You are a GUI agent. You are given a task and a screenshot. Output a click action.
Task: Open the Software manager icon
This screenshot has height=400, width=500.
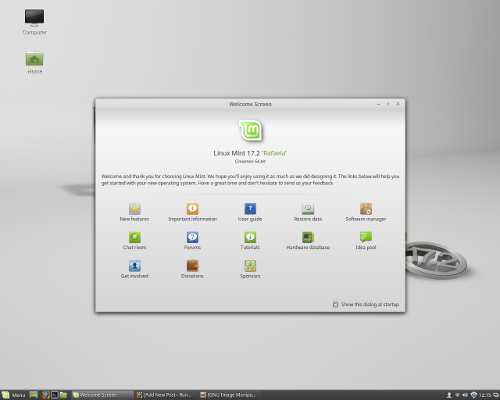(366, 209)
